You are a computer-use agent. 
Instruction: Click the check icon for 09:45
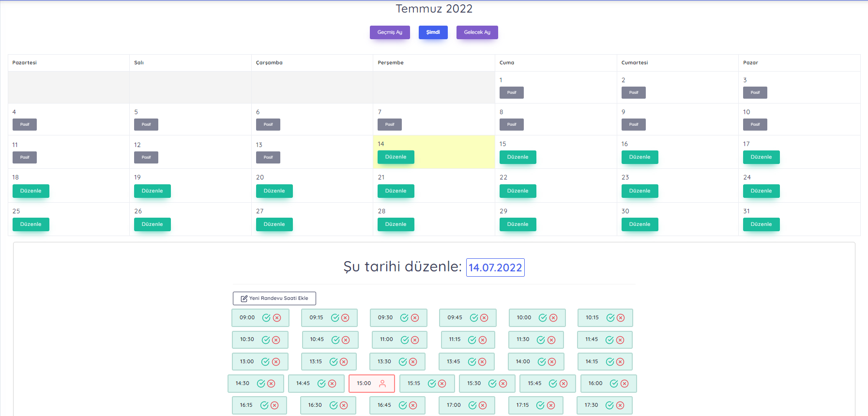pyautogui.click(x=474, y=318)
